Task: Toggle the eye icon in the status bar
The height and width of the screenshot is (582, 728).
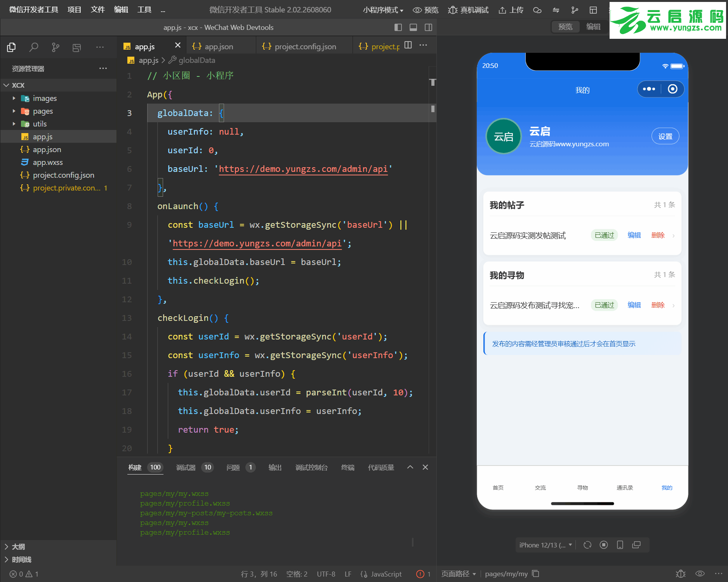Action: 700,573
